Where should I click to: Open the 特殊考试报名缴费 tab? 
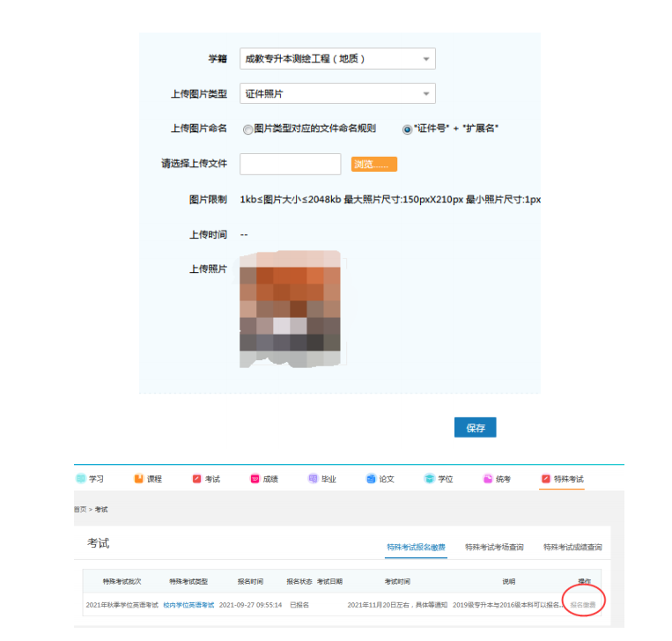pyautogui.click(x=417, y=547)
